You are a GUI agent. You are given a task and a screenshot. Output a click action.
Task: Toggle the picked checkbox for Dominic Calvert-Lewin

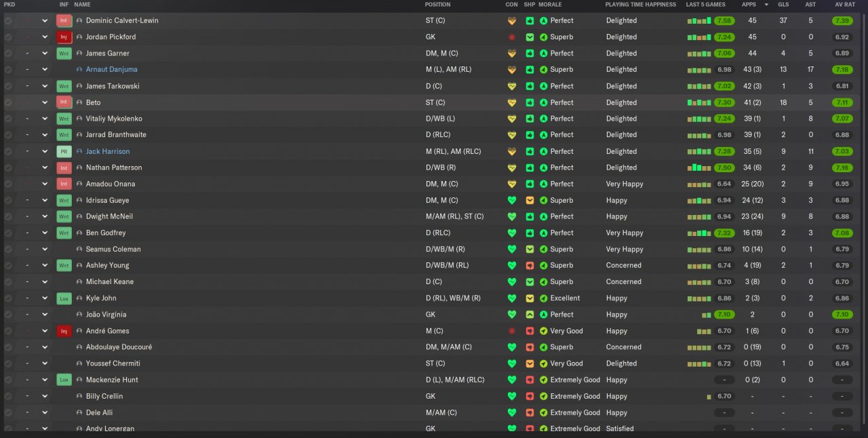8,20
